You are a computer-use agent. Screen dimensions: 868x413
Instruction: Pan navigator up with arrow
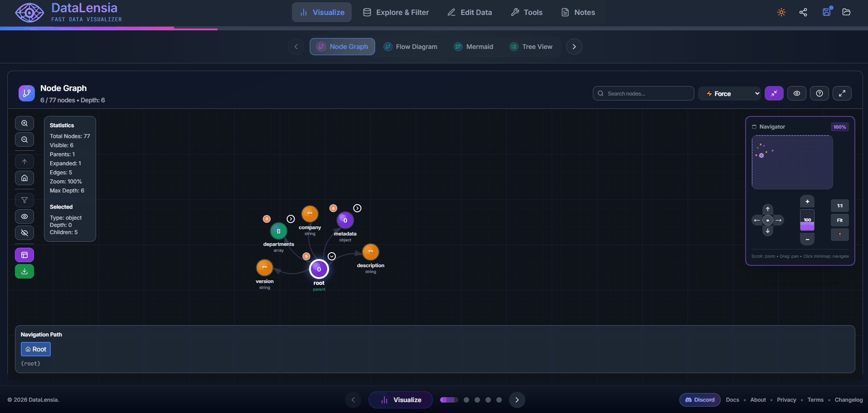pos(768,209)
